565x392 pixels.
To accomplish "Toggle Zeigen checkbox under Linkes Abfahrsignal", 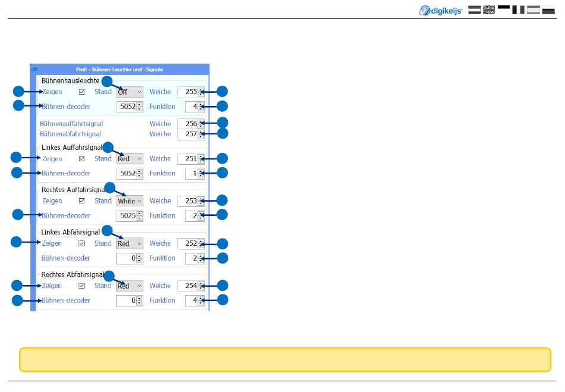I will [x=82, y=243].
